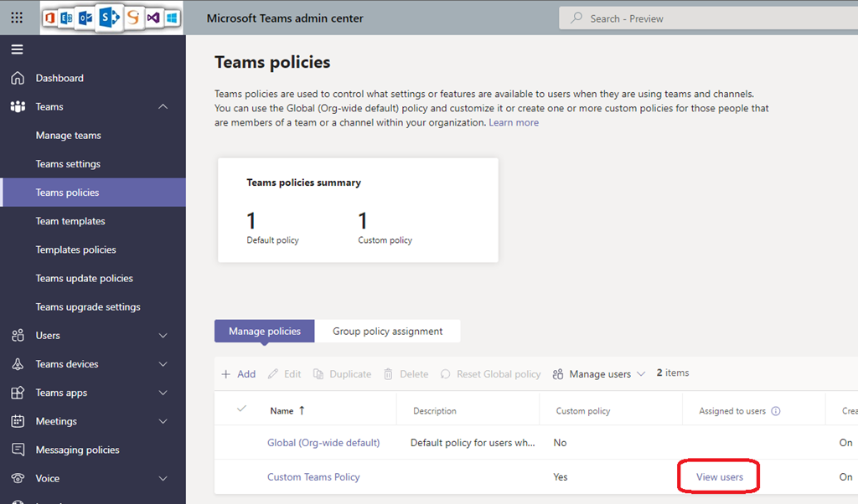Click the Meetings calendar icon
The height and width of the screenshot is (504, 858).
coord(18,421)
